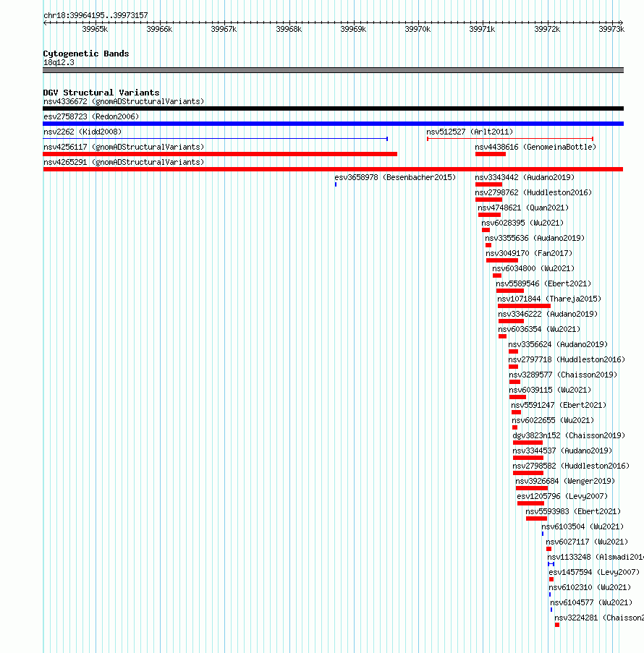Click the 39972k ruler tick label
This screenshot has width=644, height=653.
pyautogui.click(x=547, y=29)
